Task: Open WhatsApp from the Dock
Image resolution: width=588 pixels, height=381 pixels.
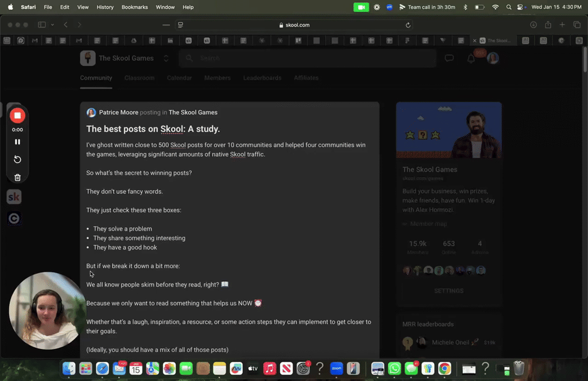Action: click(394, 369)
